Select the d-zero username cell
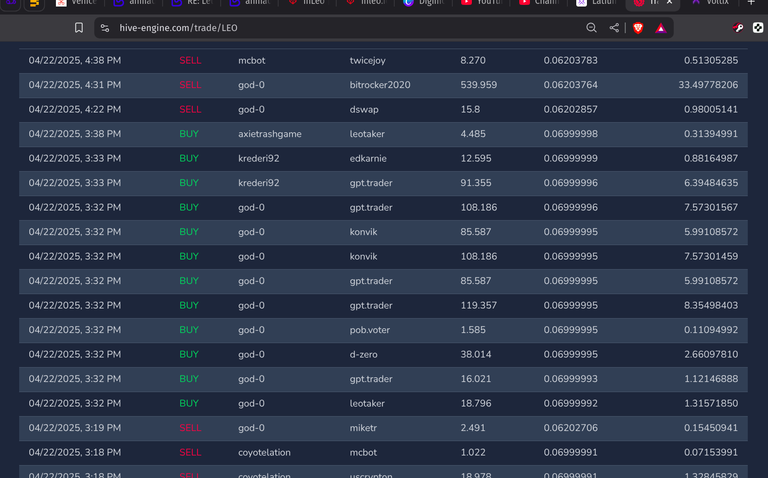 tap(363, 355)
